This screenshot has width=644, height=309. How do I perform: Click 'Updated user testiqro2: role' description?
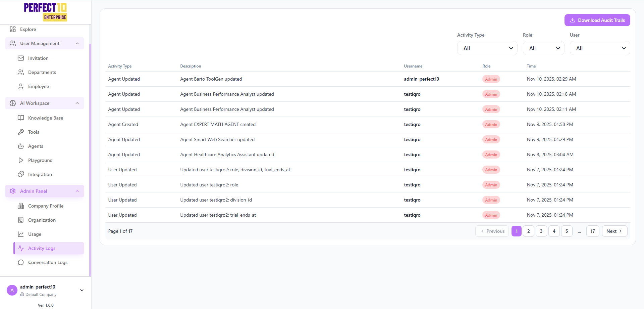[209, 185]
